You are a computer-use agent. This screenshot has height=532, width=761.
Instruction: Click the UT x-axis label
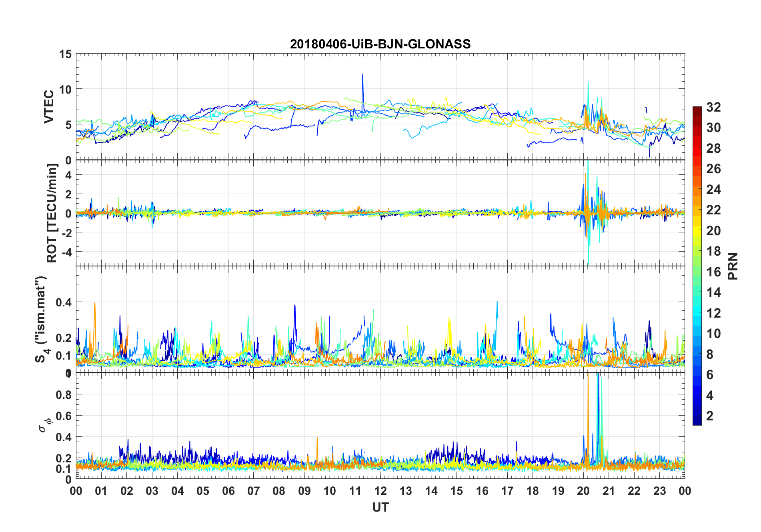pos(380,507)
